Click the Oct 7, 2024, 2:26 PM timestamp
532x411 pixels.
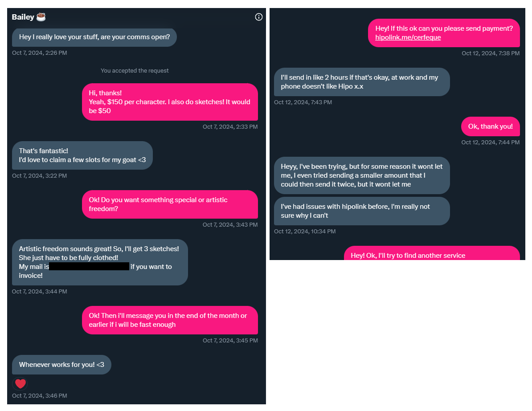[x=40, y=53]
